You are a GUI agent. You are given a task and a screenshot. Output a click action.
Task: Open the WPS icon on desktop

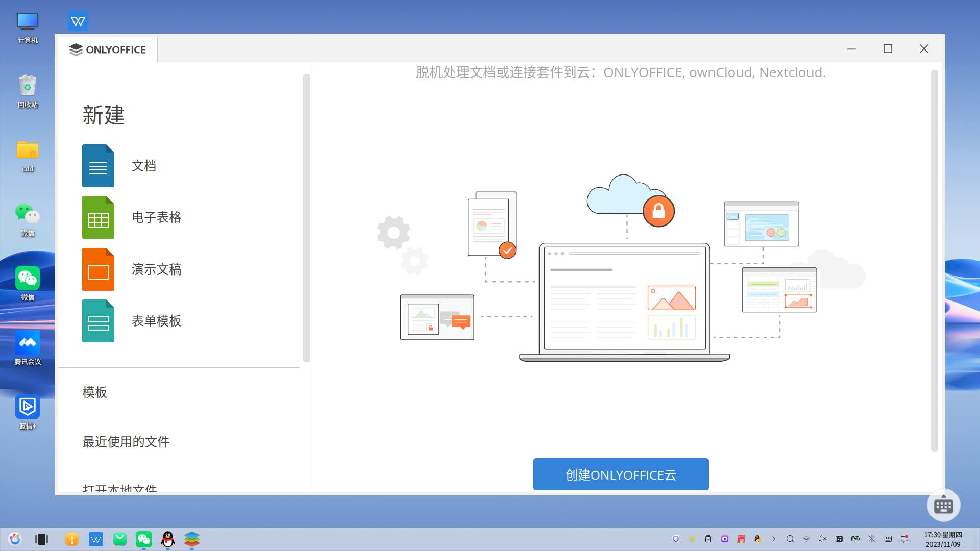pyautogui.click(x=78, y=21)
